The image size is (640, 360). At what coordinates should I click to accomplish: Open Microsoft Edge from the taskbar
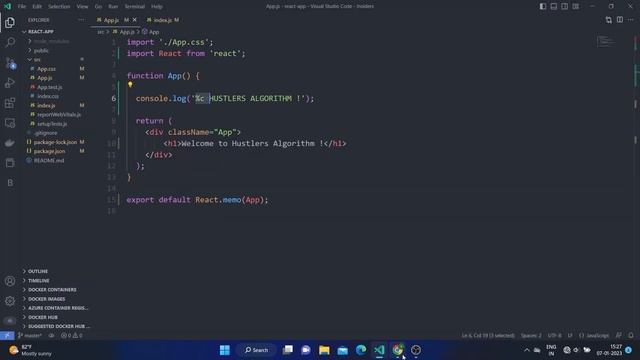361,350
